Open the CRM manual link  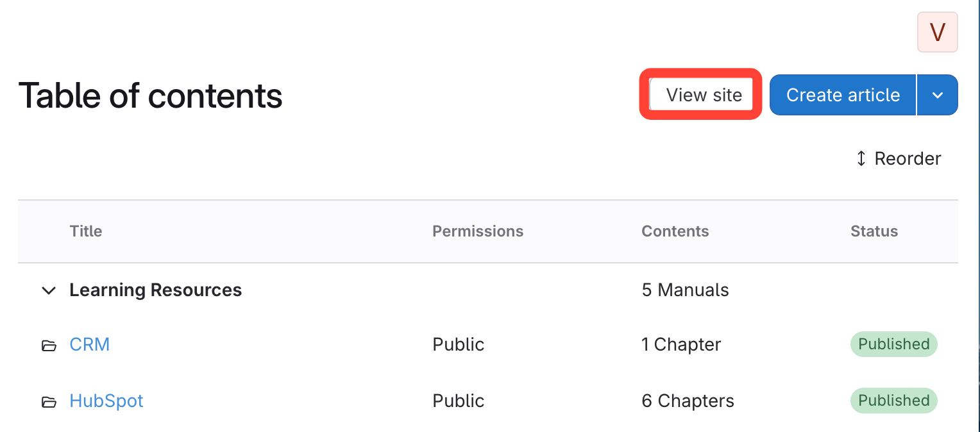pos(90,344)
